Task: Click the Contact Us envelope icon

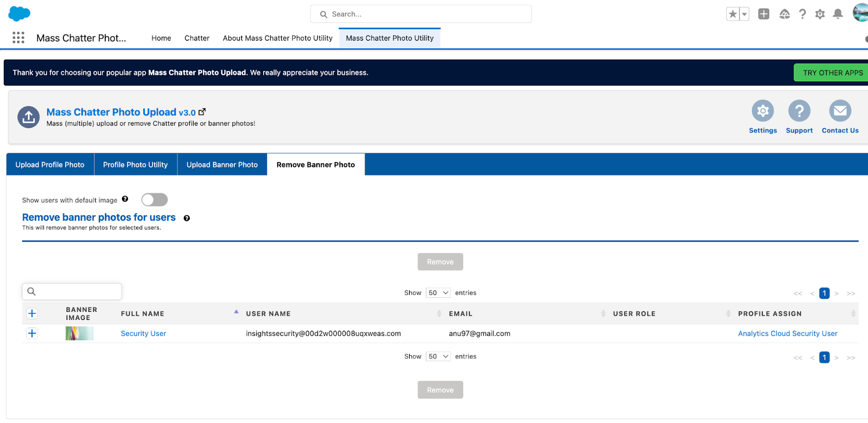Action: pos(840,111)
